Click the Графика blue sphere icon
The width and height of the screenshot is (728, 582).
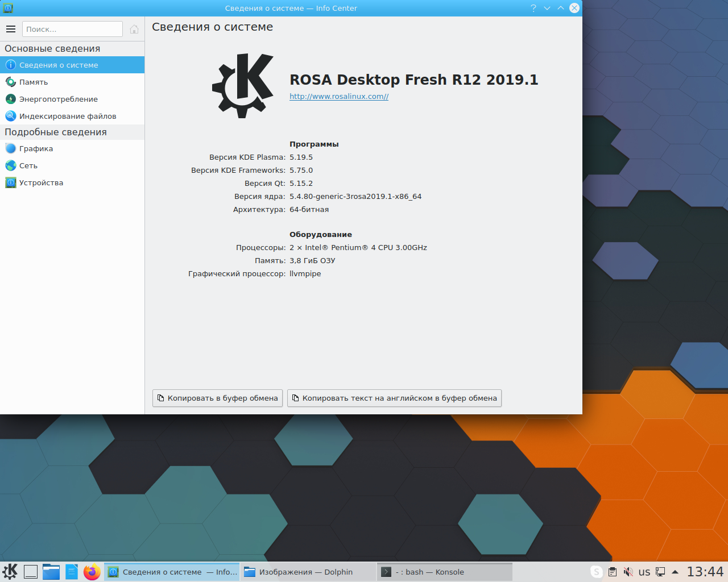(10, 148)
